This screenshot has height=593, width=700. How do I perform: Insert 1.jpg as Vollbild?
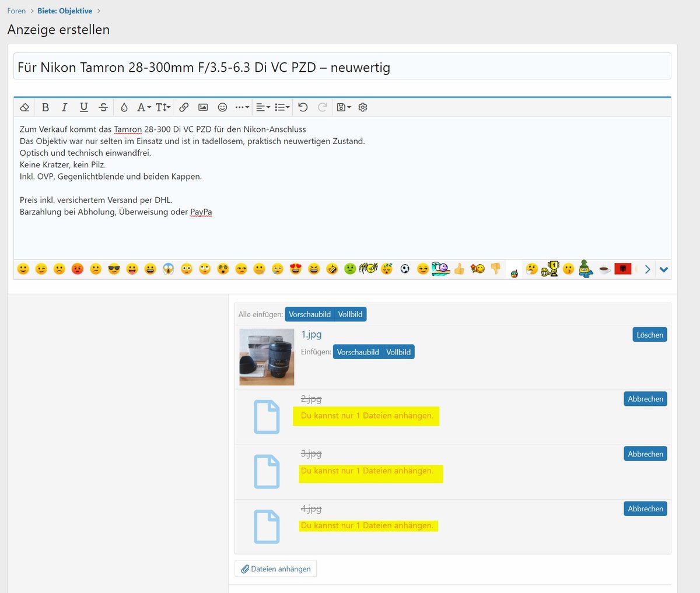pyautogui.click(x=398, y=352)
